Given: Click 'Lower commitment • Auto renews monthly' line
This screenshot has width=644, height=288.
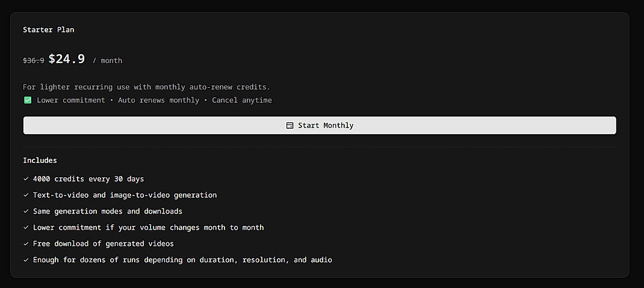Looking at the screenshot, I should tap(155, 100).
